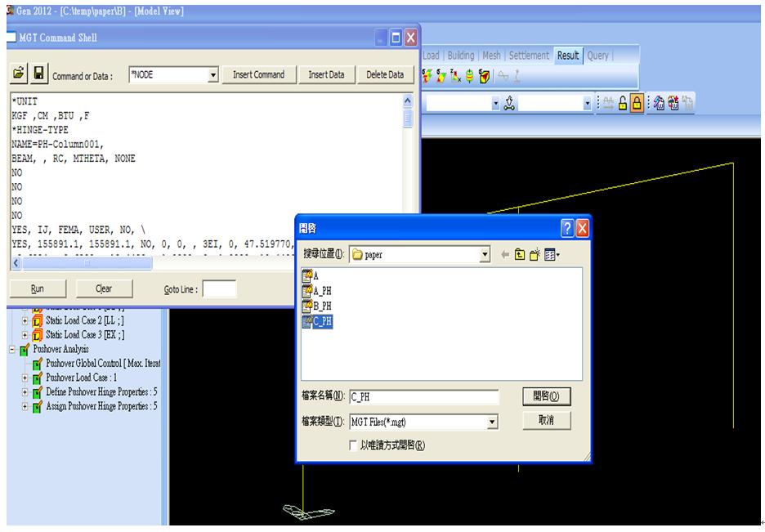Select the Result tab
The height and width of the screenshot is (532, 765).
click(x=568, y=56)
